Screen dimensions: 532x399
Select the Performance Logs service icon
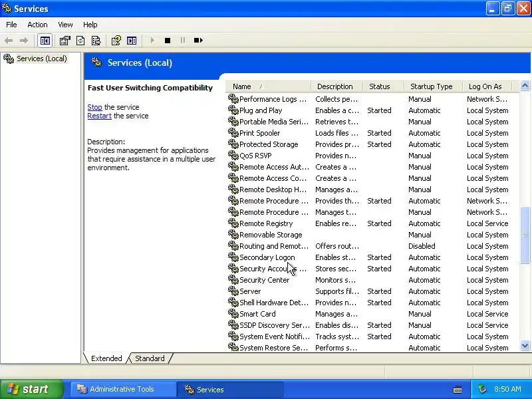(233, 98)
